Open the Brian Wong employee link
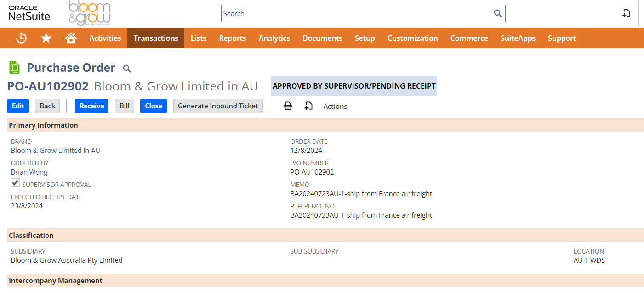Screen dimensions: 644x293 click(29, 172)
